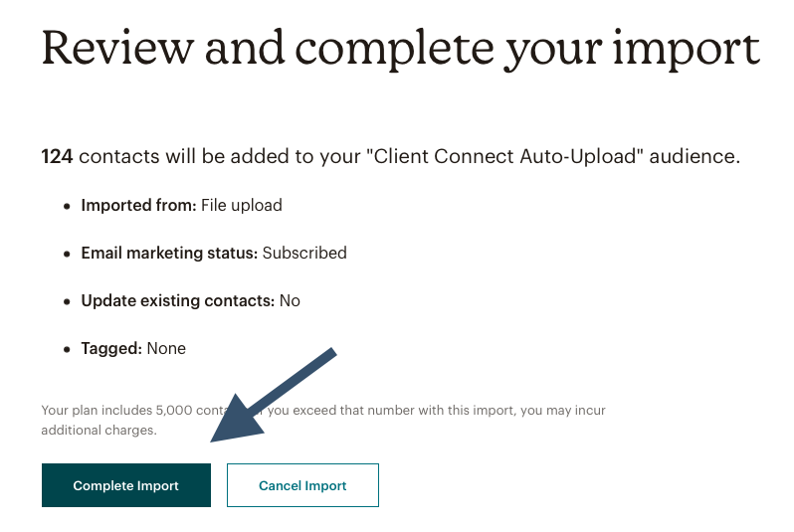Click the bullet before 'Email marketing status'
794x532 pixels.
point(67,254)
